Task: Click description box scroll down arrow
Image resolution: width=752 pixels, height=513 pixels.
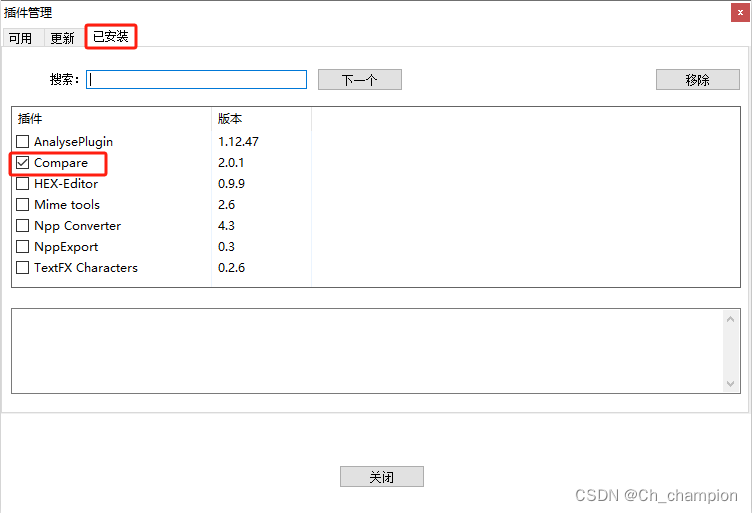Action: coord(730,384)
